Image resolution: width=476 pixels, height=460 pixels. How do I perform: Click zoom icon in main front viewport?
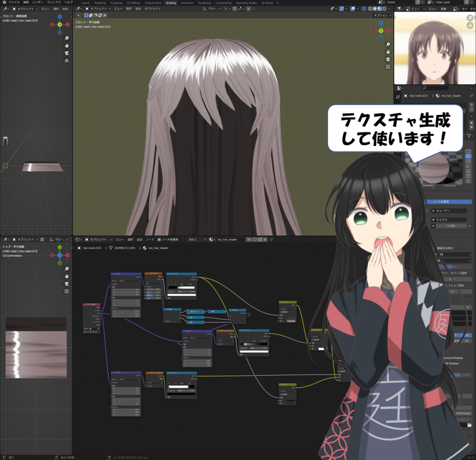[x=388, y=44]
